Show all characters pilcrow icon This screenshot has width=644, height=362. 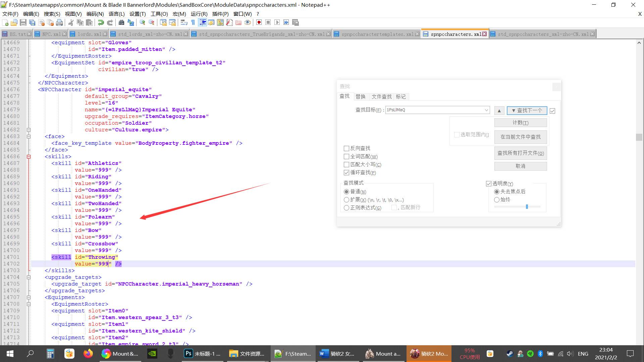(x=193, y=22)
